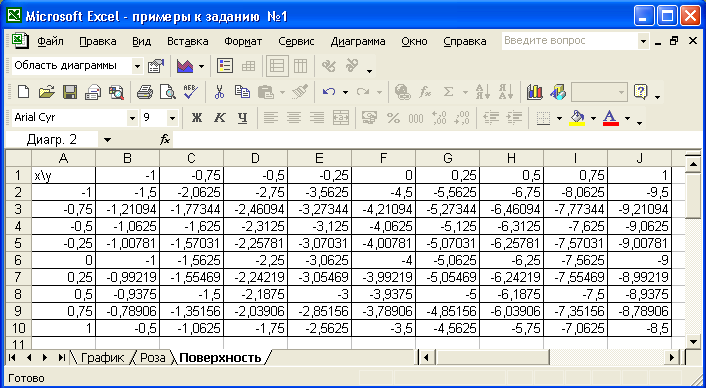Image resolution: width=706 pixels, height=388 pixels.
Task: Click the Paste clipboard icon
Action: click(266, 92)
